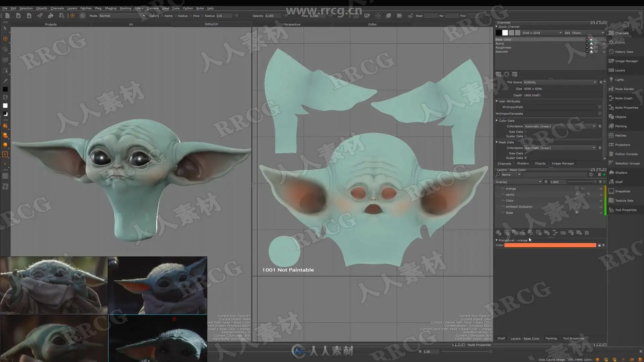The height and width of the screenshot is (362, 644).
Task: Switch to the Shaders tab
Action: point(523,164)
